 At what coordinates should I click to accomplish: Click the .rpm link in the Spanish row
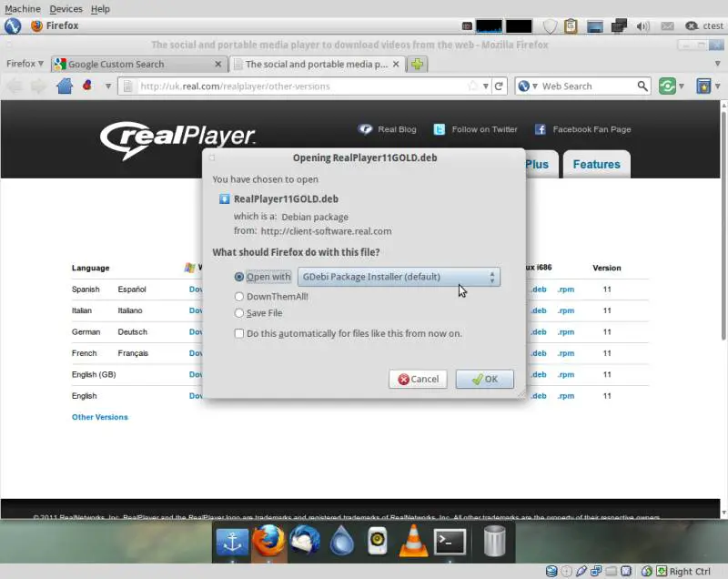[565, 289]
